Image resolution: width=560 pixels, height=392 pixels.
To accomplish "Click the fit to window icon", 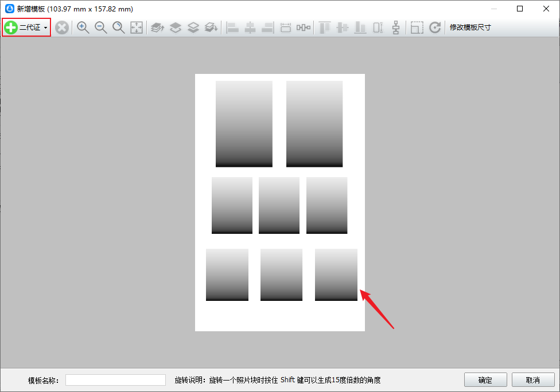I will [137, 28].
